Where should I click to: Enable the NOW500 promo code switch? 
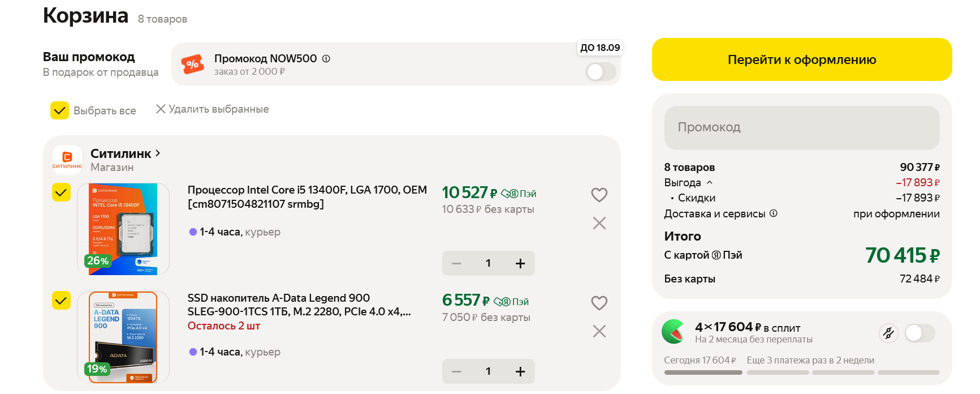(601, 72)
